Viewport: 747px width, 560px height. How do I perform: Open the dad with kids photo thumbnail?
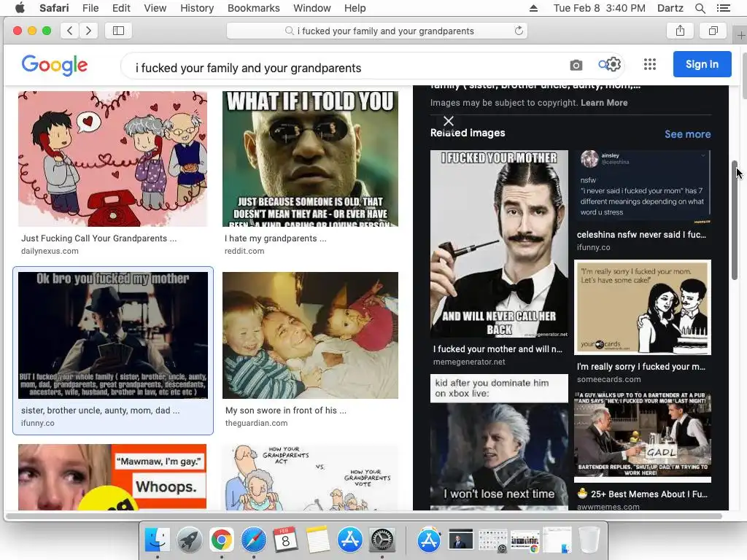coord(310,335)
